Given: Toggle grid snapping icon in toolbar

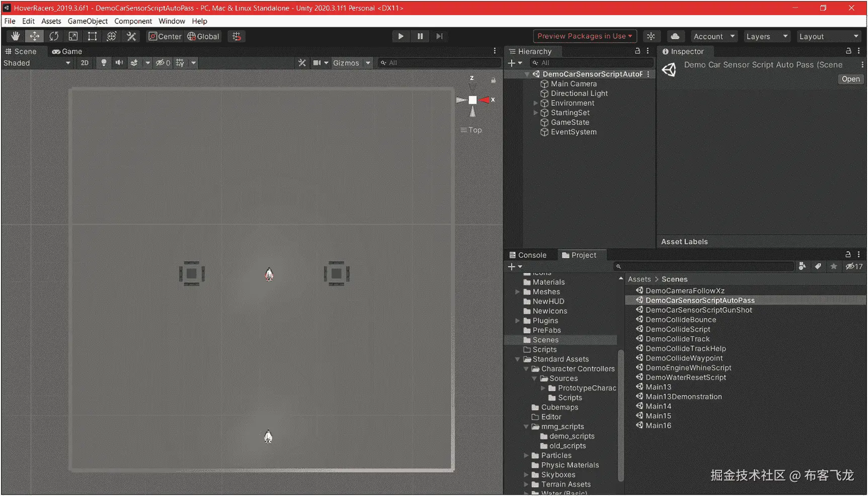Looking at the screenshot, I should pyautogui.click(x=236, y=36).
